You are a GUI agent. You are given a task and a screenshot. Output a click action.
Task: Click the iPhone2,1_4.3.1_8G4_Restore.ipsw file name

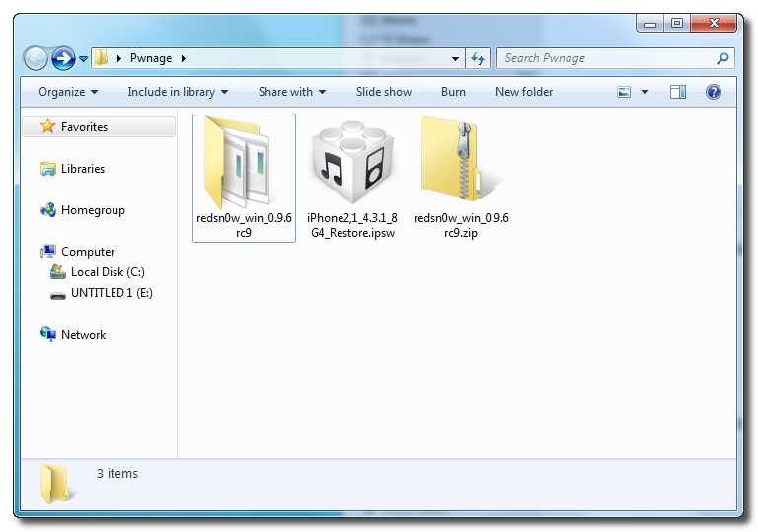(x=352, y=225)
